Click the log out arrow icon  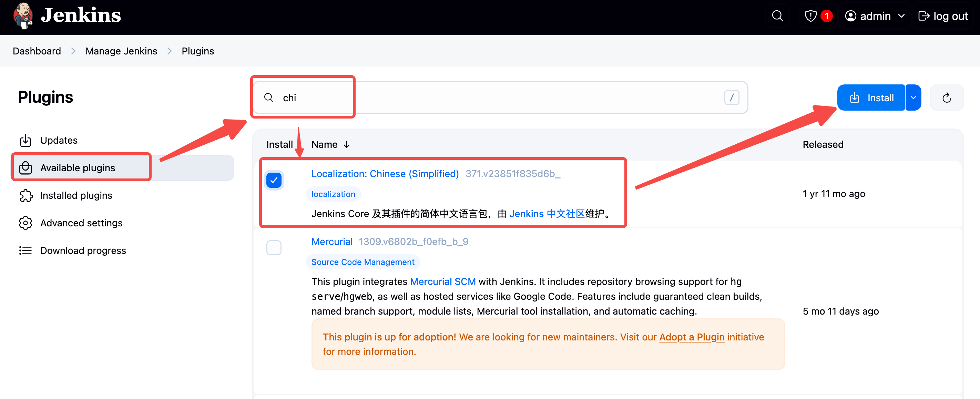point(924,16)
